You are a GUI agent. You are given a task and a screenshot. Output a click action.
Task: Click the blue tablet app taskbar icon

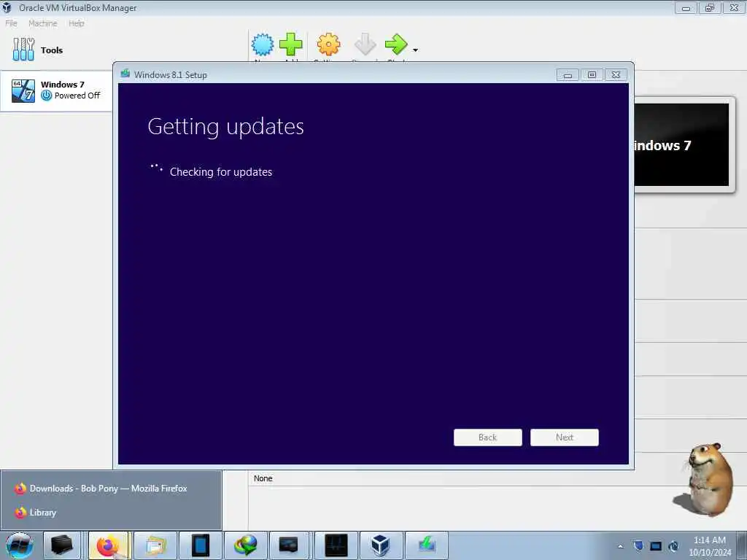point(200,545)
